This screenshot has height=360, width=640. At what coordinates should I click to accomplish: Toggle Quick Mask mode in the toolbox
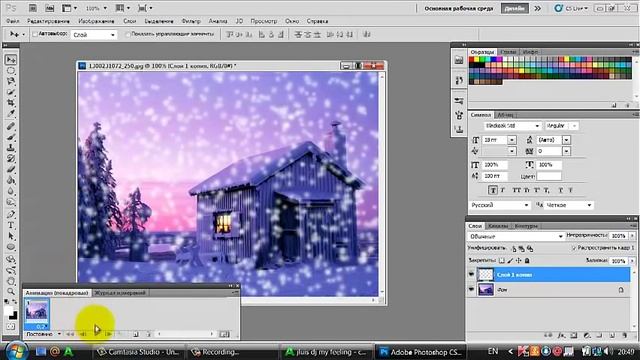coord(11,327)
